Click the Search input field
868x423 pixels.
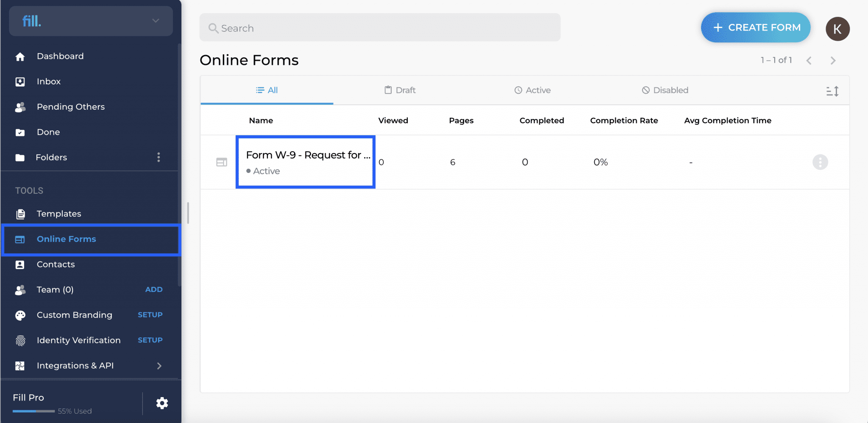click(x=380, y=28)
